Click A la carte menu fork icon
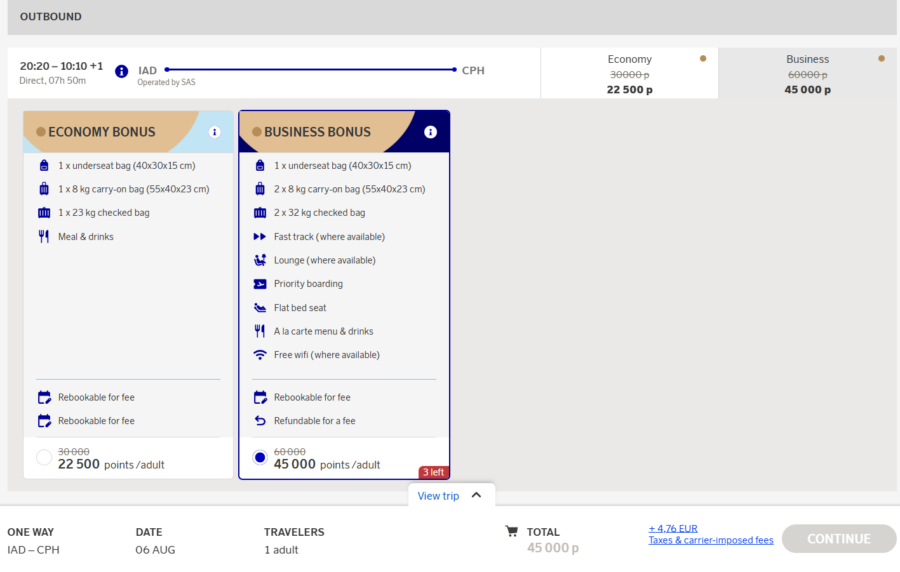900x572 pixels. (x=260, y=331)
